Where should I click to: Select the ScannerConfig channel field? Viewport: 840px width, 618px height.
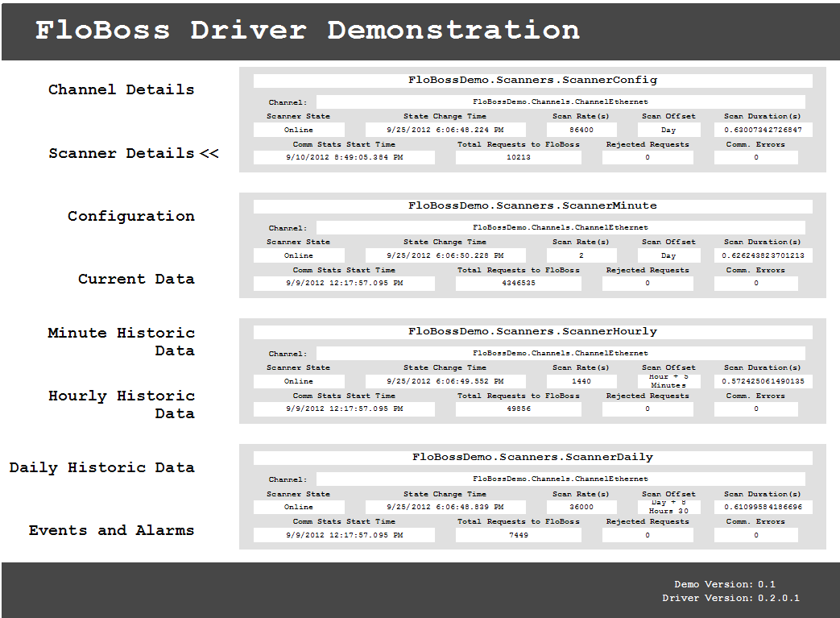(561, 102)
